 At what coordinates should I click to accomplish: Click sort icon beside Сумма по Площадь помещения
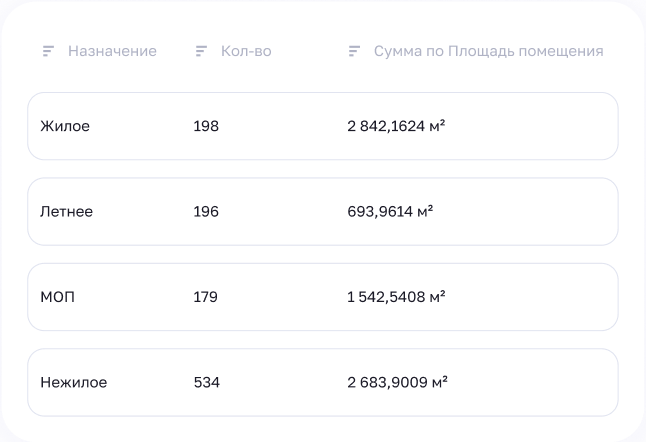point(354,51)
